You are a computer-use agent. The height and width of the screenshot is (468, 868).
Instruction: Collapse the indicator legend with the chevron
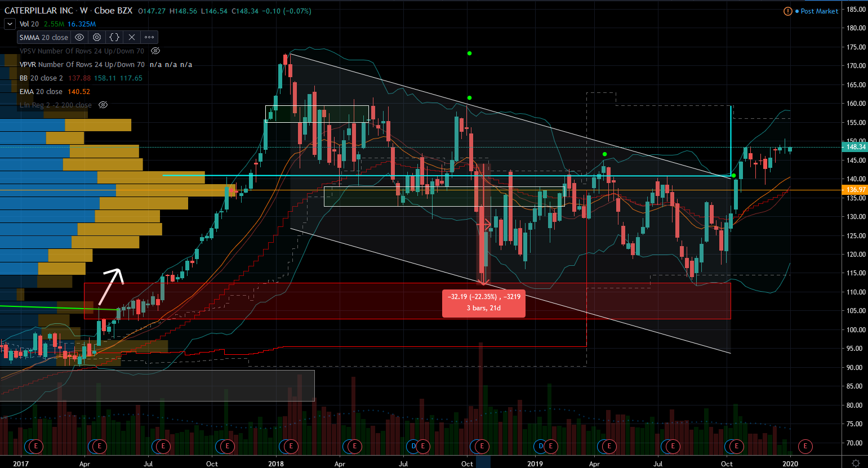tap(10, 24)
